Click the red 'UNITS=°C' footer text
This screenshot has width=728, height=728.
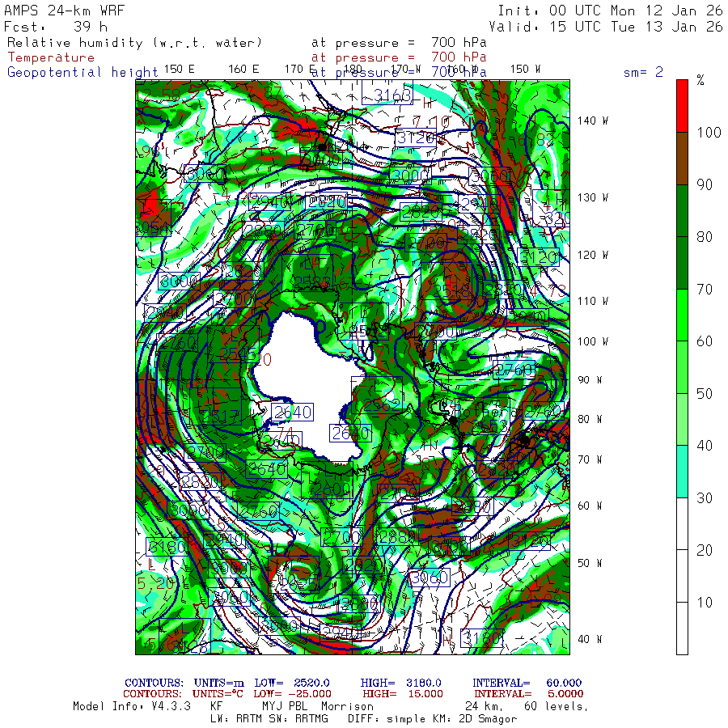coord(218,694)
